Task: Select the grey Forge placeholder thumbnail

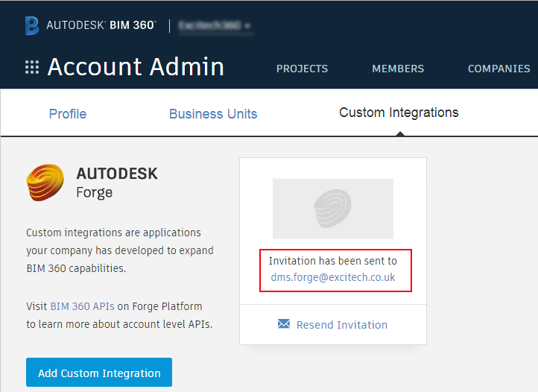Action: coord(333,208)
